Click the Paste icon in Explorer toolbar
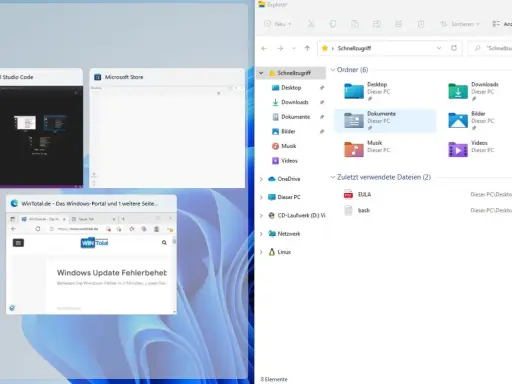 point(355,24)
